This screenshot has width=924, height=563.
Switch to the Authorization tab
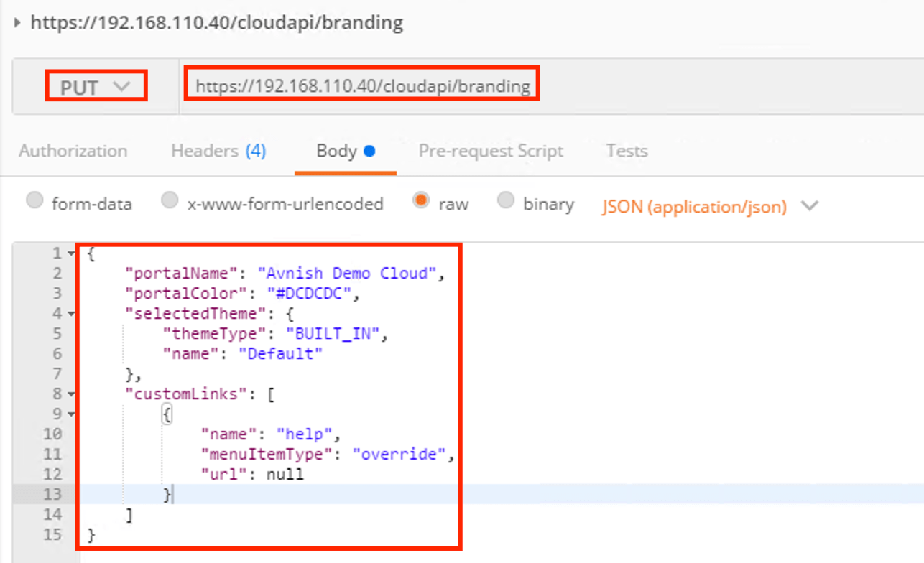73,151
